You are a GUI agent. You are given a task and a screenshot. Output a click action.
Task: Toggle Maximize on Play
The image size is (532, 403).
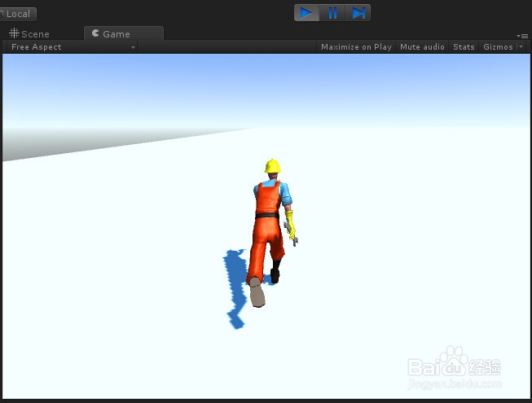pos(356,47)
